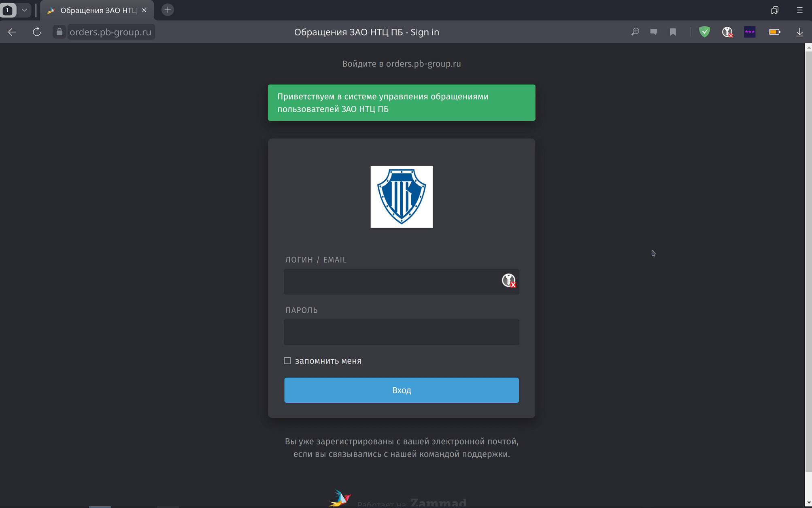Screen dimensions: 812x508
Task: Click the green Приветствуем welcome banner
Action: [402, 102]
